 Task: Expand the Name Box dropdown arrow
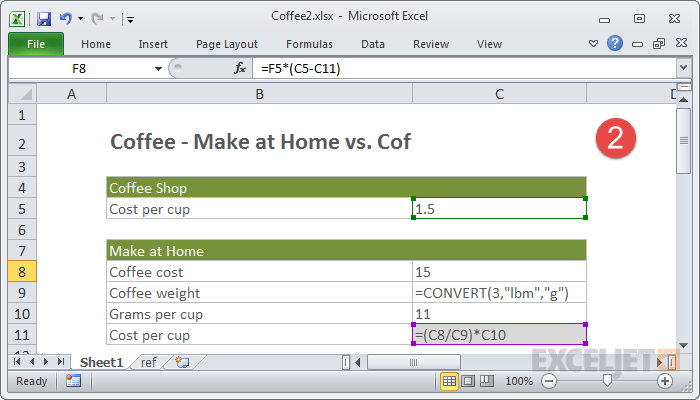158,69
